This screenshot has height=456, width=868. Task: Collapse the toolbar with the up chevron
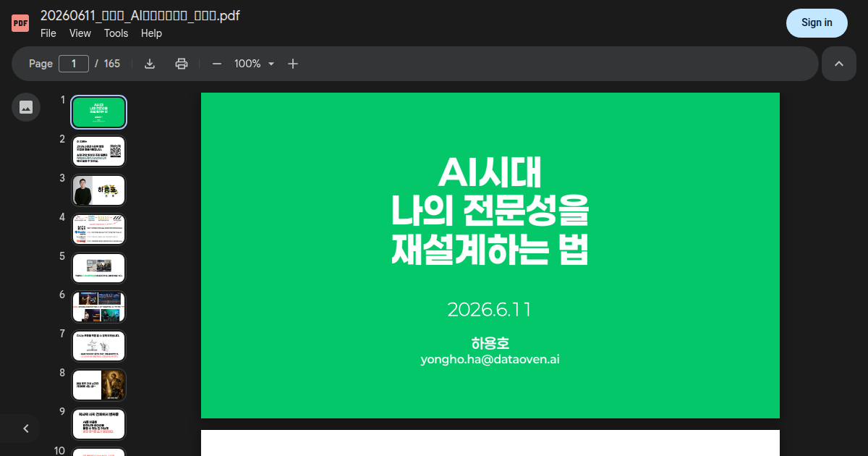tap(839, 64)
